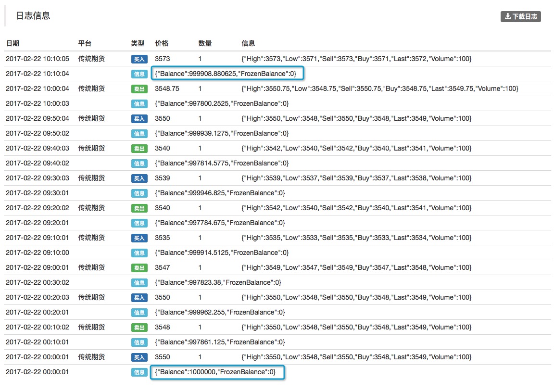Click the 卖出 badge in 09:40:03 row

coord(139,149)
